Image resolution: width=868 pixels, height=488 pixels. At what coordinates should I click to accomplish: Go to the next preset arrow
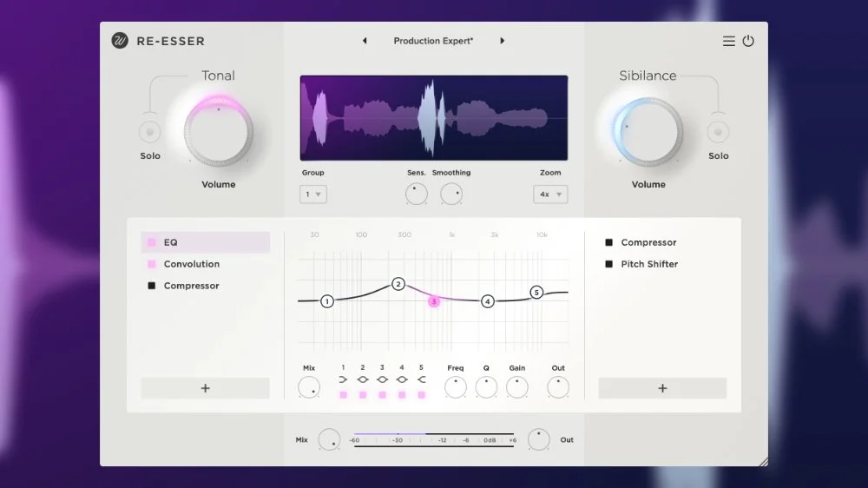502,41
